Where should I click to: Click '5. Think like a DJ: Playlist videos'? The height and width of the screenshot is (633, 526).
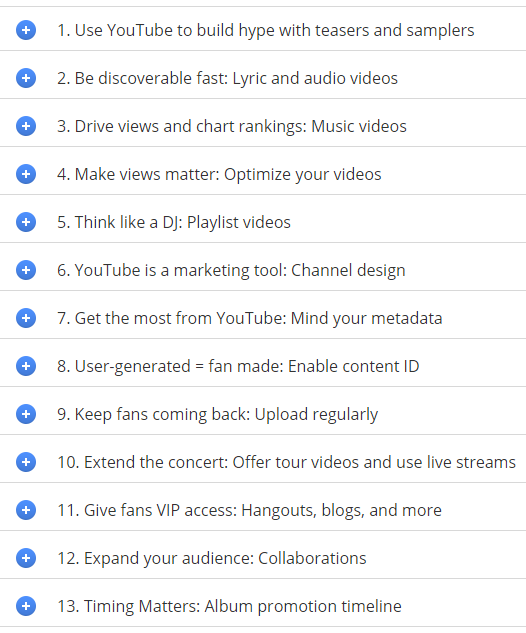point(174,222)
